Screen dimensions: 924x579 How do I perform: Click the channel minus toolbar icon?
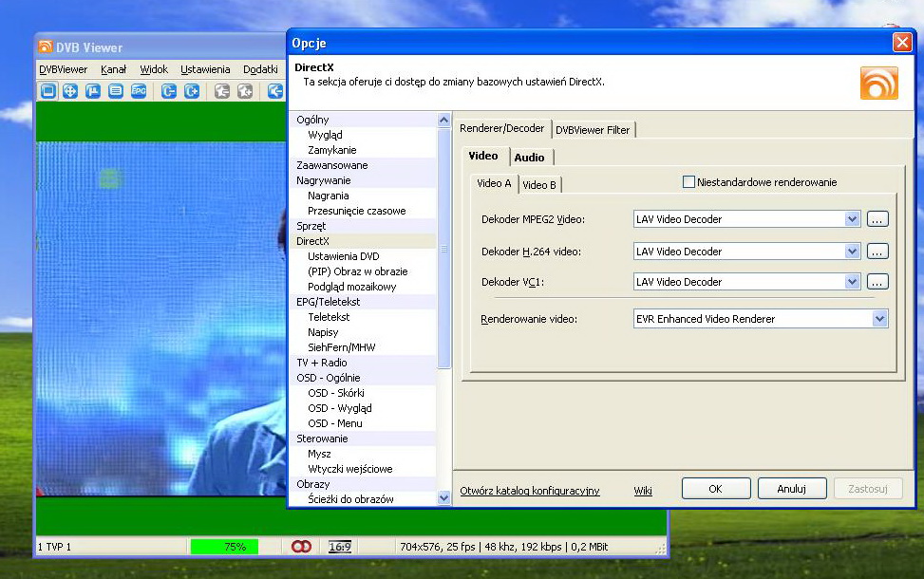[168, 91]
